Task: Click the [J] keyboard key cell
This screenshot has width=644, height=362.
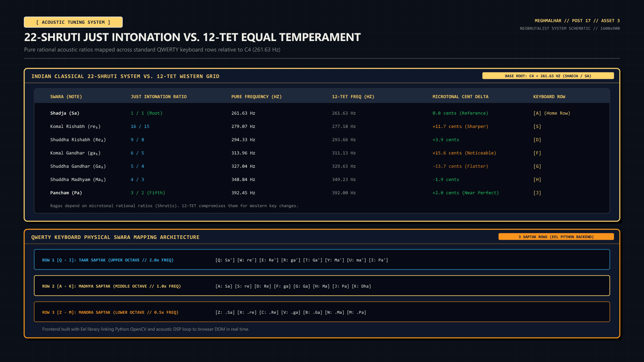Action: [x=537, y=193]
